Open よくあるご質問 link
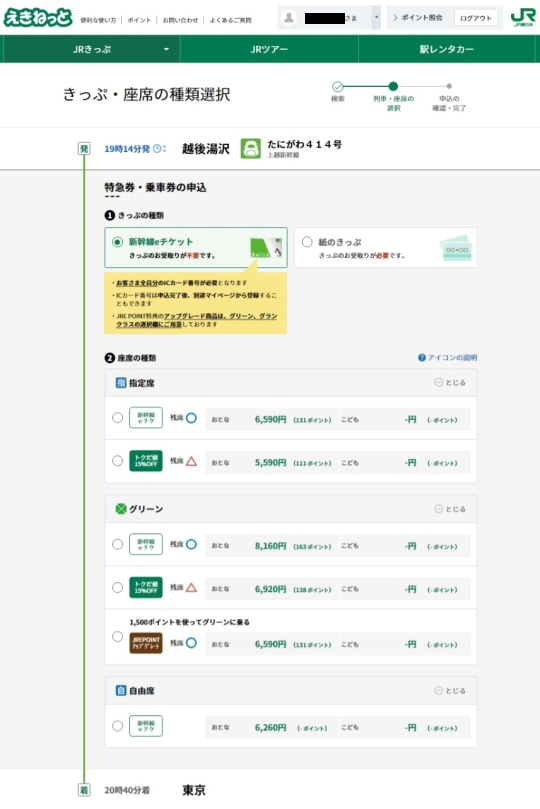Image resolution: width=540 pixels, height=809 pixels. [231, 20]
